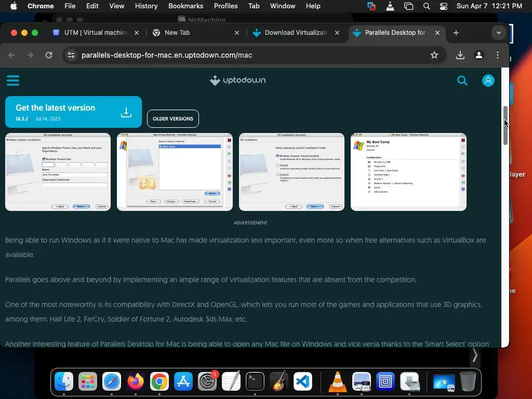Open the Profiles menu
The height and width of the screenshot is (399, 532).
[225, 6]
